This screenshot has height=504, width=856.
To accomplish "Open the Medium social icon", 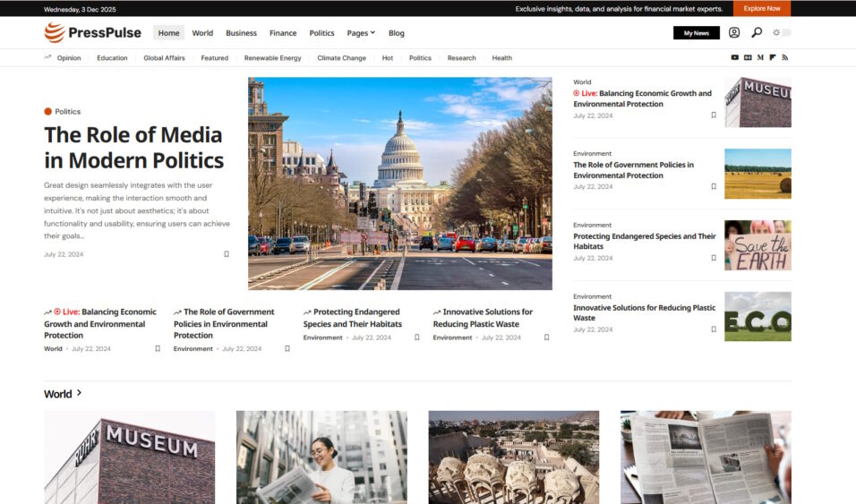I will [760, 58].
